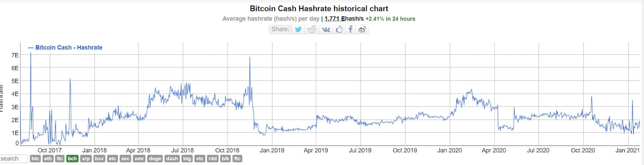The width and height of the screenshot is (644, 165).
Task: Click the highlighted bch tag
Action: [x=72, y=159]
